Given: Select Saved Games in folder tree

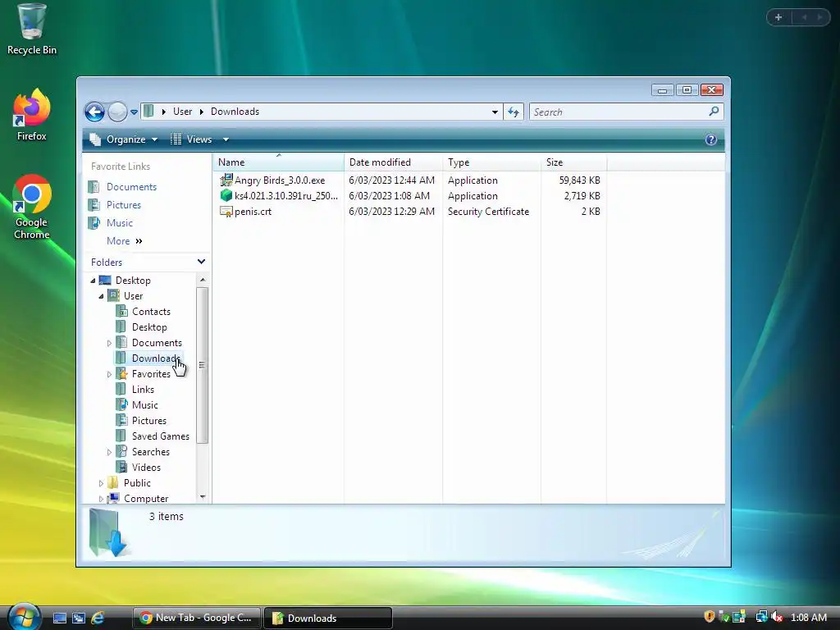Looking at the screenshot, I should [x=160, y=436].
